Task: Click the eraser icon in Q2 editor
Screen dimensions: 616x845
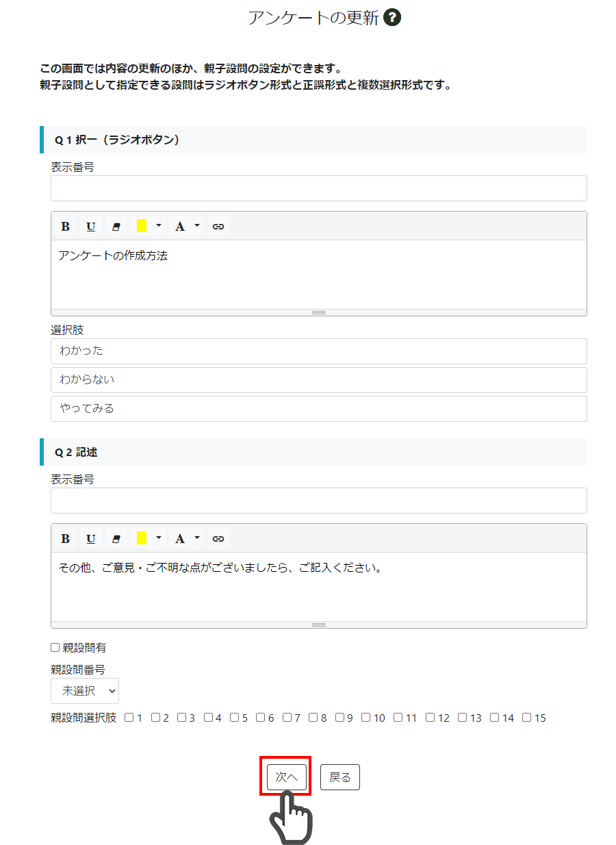Action: coord(116,539)
